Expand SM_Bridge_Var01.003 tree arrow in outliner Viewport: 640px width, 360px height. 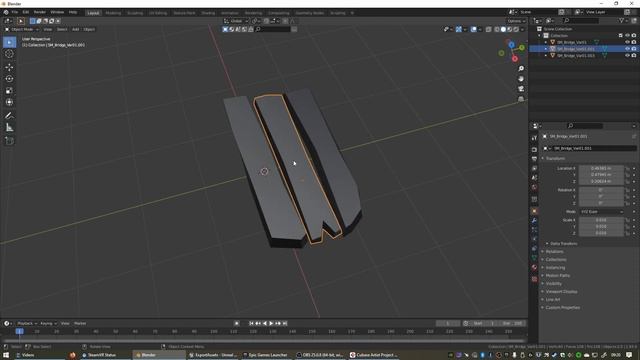546,55
